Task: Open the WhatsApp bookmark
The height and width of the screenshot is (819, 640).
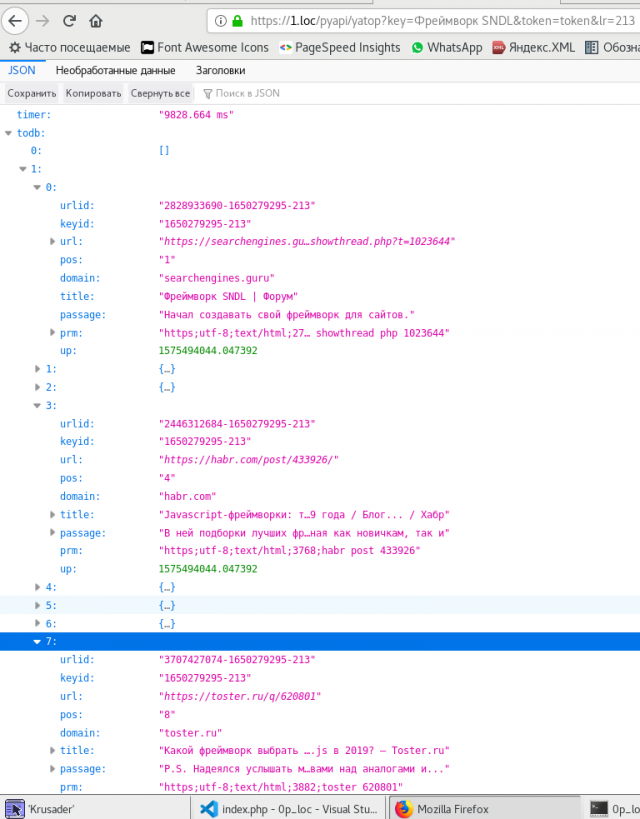Action: pyautogui.click(x=447, y=48)
